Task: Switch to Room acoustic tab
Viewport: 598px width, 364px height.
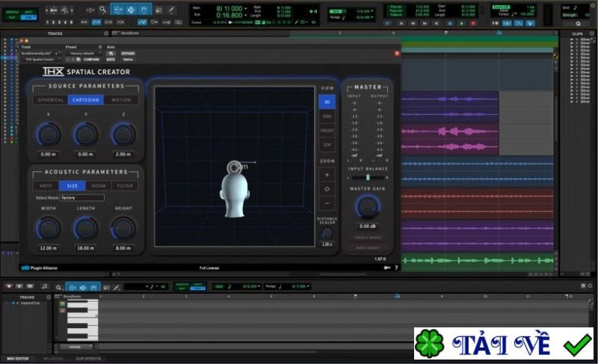Action: click(x=99, y=185)
